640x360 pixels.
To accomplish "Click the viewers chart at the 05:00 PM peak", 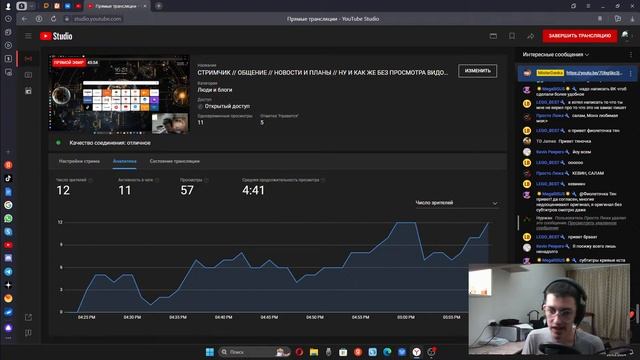I will [x=406, y=223].
